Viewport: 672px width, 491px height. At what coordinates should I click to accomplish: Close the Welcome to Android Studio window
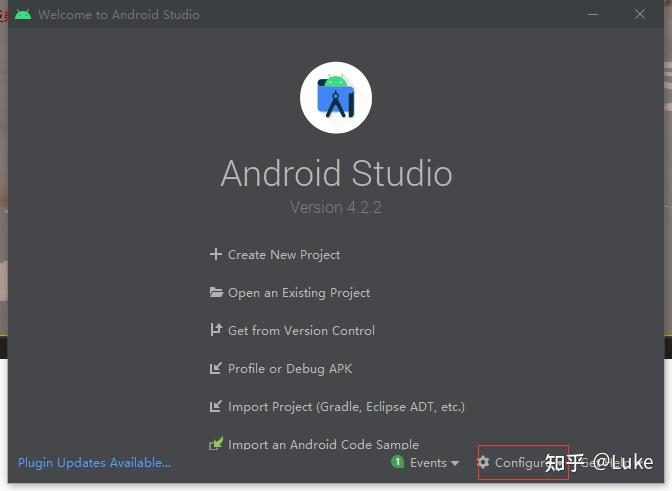click(x=640, y=14)
